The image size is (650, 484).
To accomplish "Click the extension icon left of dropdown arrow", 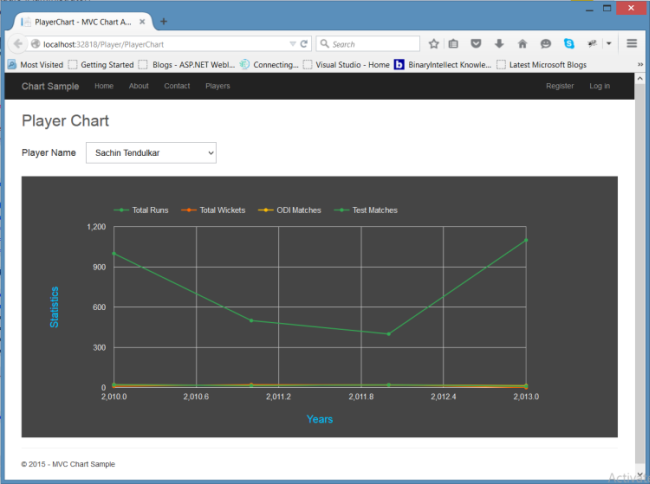I will [592, 43].
